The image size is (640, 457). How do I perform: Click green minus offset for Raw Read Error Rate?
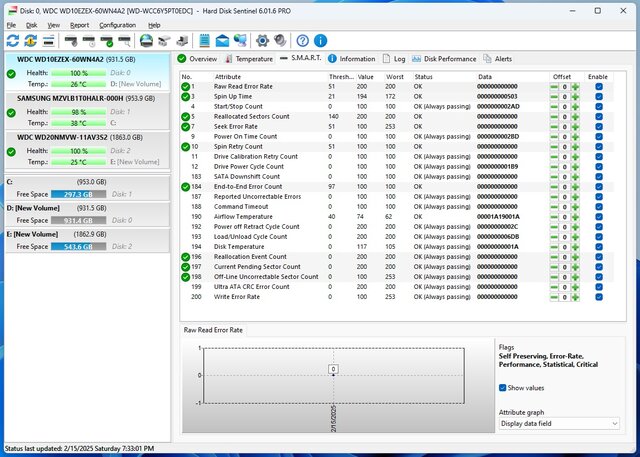(x=554, y=87)
